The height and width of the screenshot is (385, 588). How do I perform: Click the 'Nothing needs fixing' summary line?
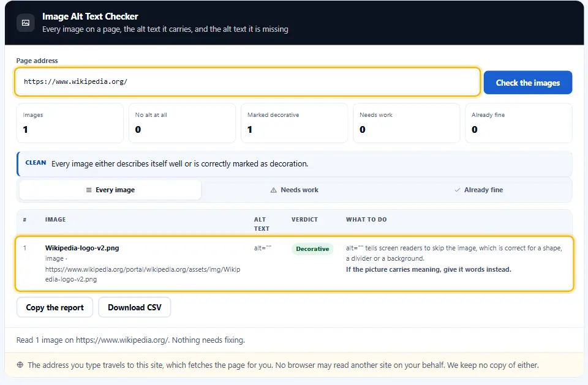click(x=130, y=340)
